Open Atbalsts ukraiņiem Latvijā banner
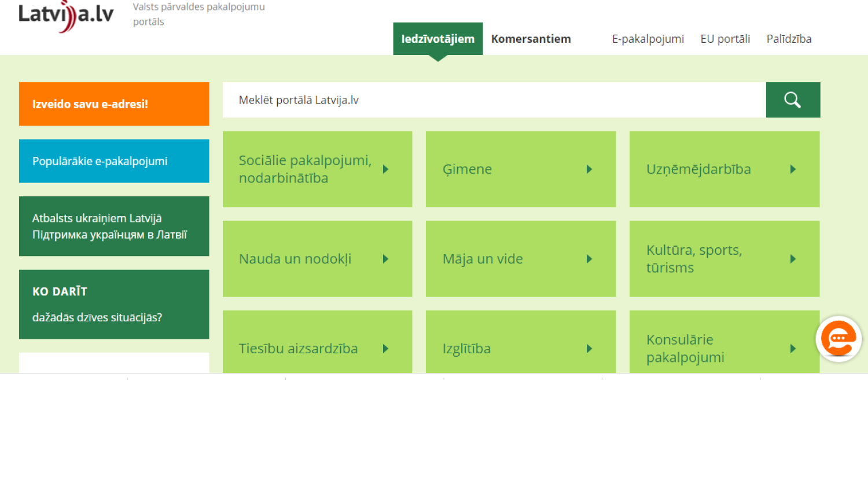This screenshot has height=498, width=868. [114, 226]
